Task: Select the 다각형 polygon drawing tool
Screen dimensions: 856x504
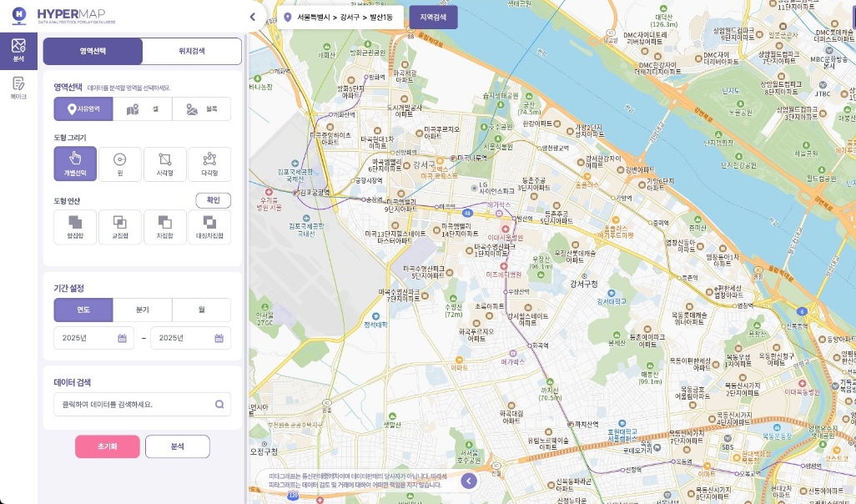Action: 209,164
